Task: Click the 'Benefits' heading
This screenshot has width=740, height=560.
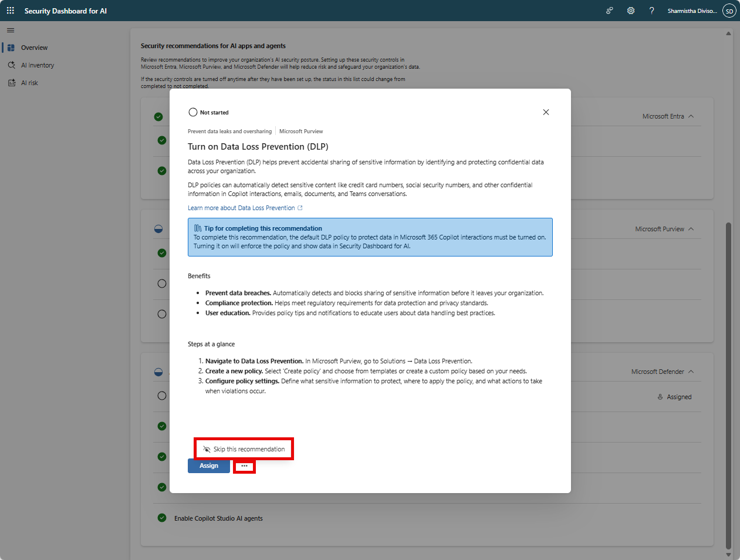Action: tap(199, 276)
